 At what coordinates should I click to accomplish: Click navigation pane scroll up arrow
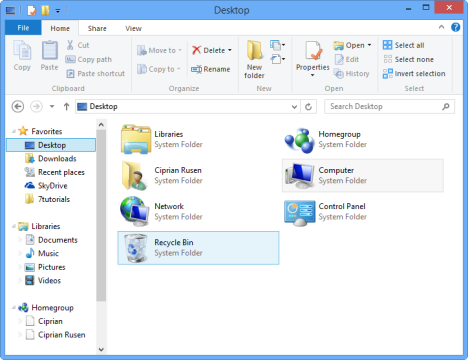pyautogui.click(x=101, y=125)
